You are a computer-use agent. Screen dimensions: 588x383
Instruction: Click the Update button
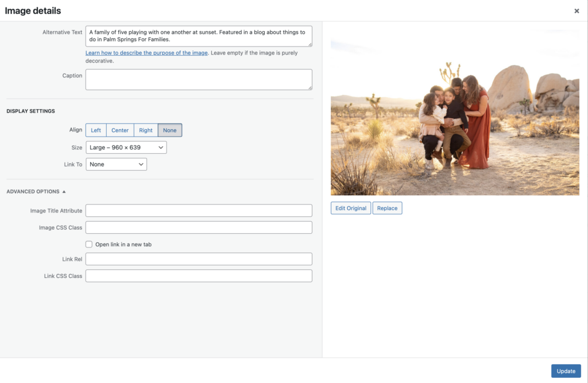click(x=566, y=371)
